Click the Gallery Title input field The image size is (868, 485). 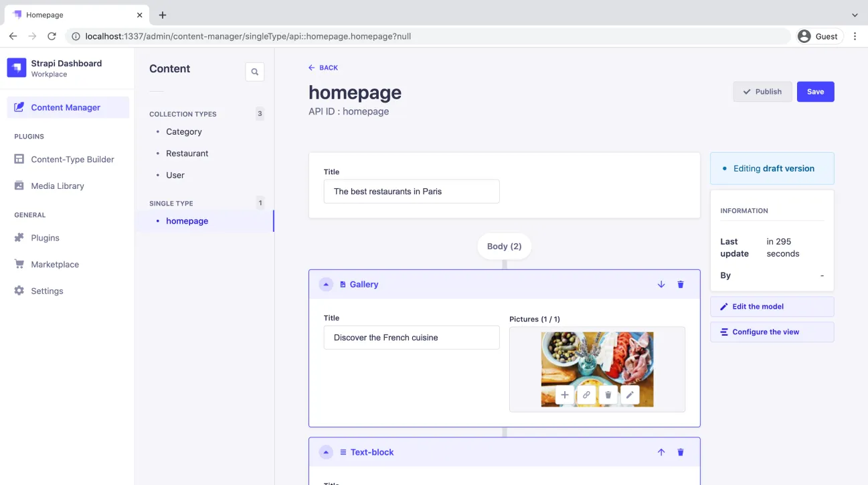point(412,338)
